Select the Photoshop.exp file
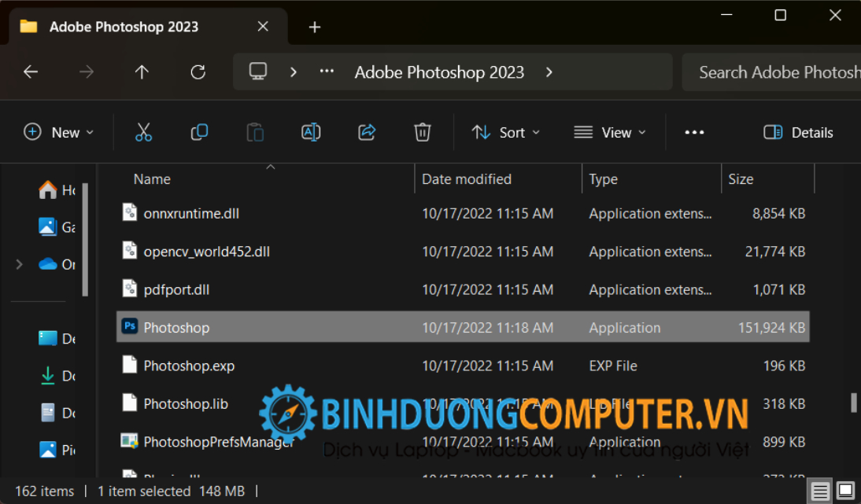The width and height of the screenshot is (861, 504). click(463, 366)
